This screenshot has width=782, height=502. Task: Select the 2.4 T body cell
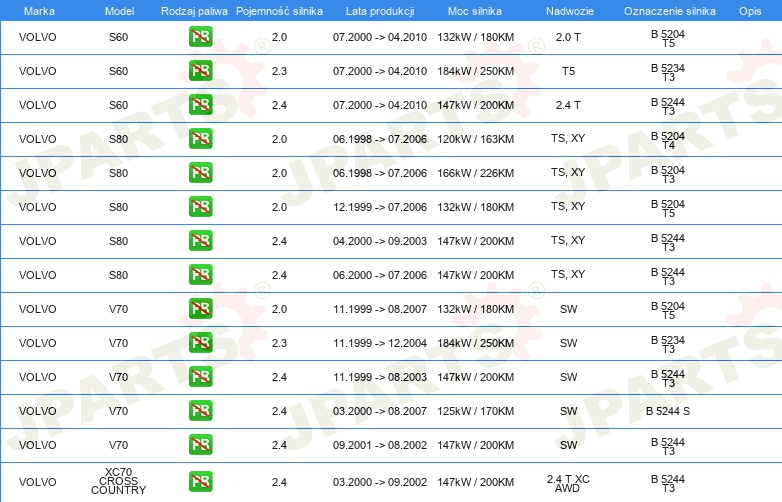568,105
